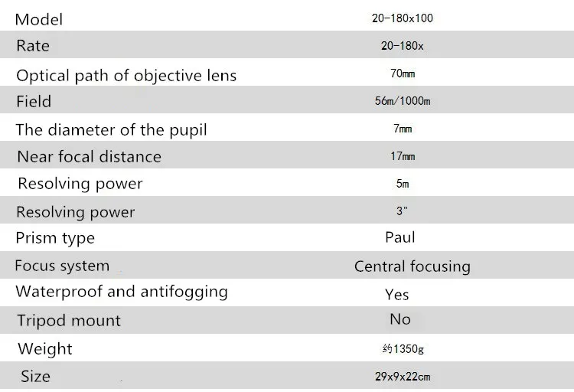The height and width of the screenshot is (392, 574).
Task: Click the Resolving power 5m value
Action: click(403, 184)
